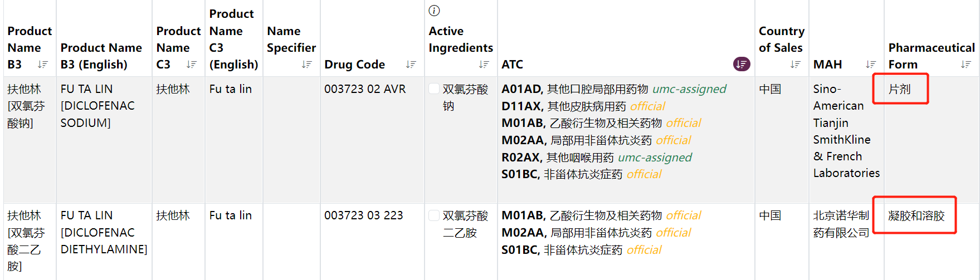Click drug code 003723 03 223
Screen dimensions: 980x280
click(x=363, y=215)
